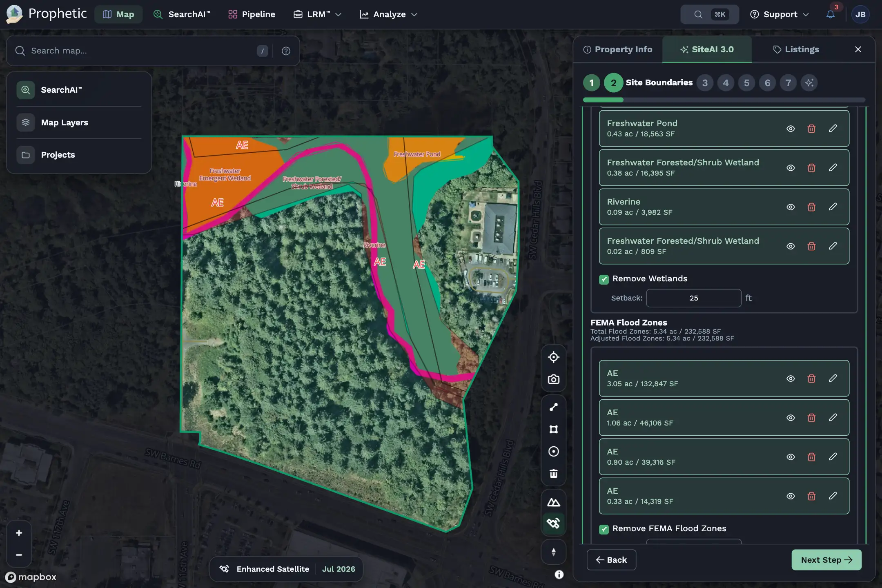The width and height of the screenshot is (882, 588).
Task: Uncheck Remove FEMA Flood Zones checkbox
Action: click(x=604, y=529)
